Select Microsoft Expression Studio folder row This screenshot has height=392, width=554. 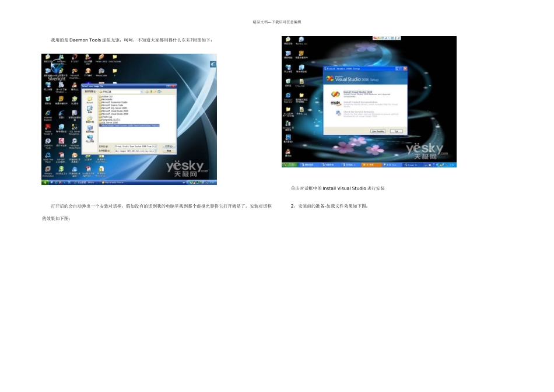(113, 102)
